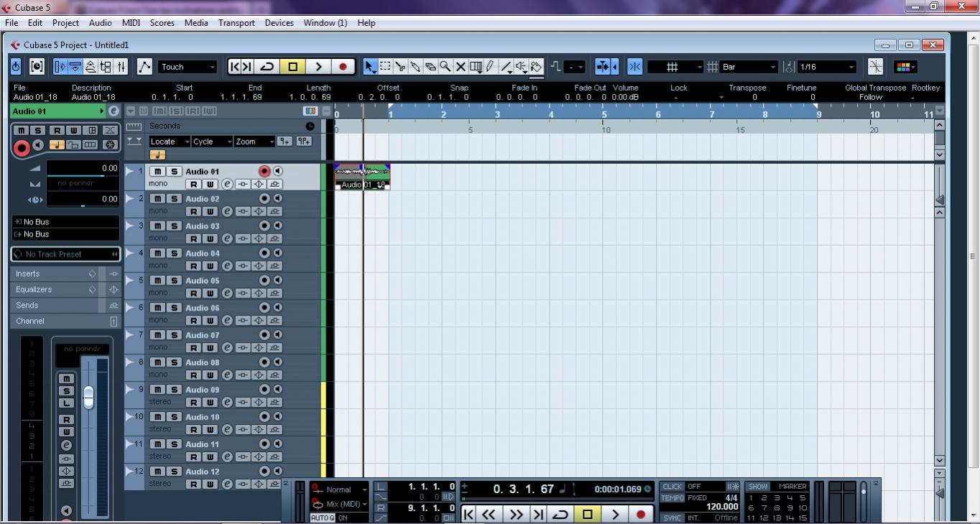Open the Audio menu
The image size is (980, 524).
click(x=100, y=23)
